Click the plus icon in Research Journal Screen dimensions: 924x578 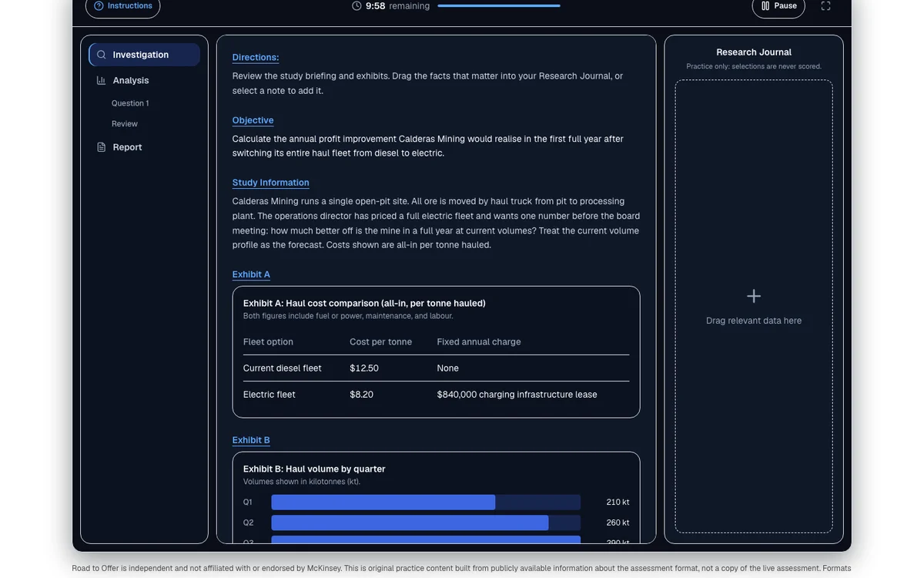point(754,296)
